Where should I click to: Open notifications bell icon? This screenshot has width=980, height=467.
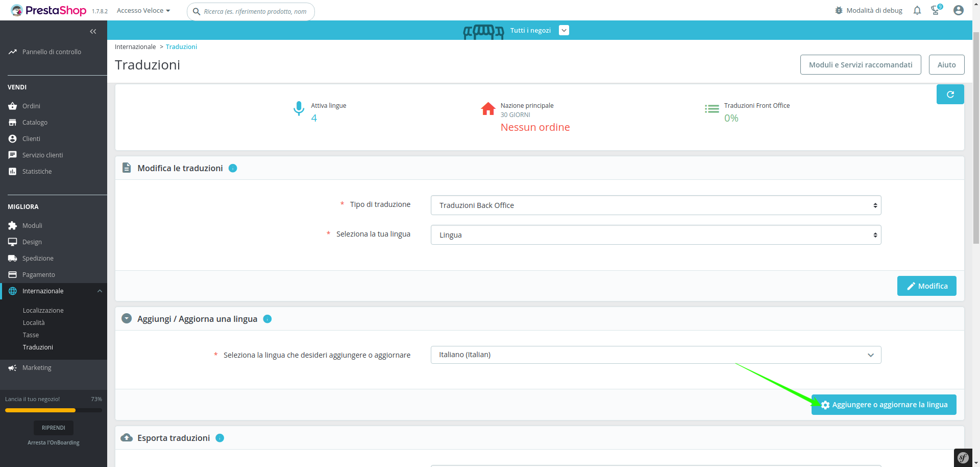pyautogui.click(x=917, y=10)
